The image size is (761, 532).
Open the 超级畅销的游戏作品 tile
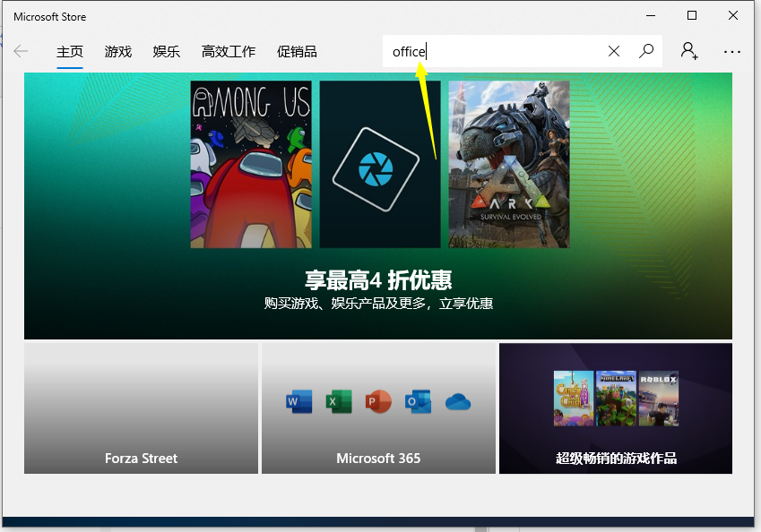pos(615,408)
